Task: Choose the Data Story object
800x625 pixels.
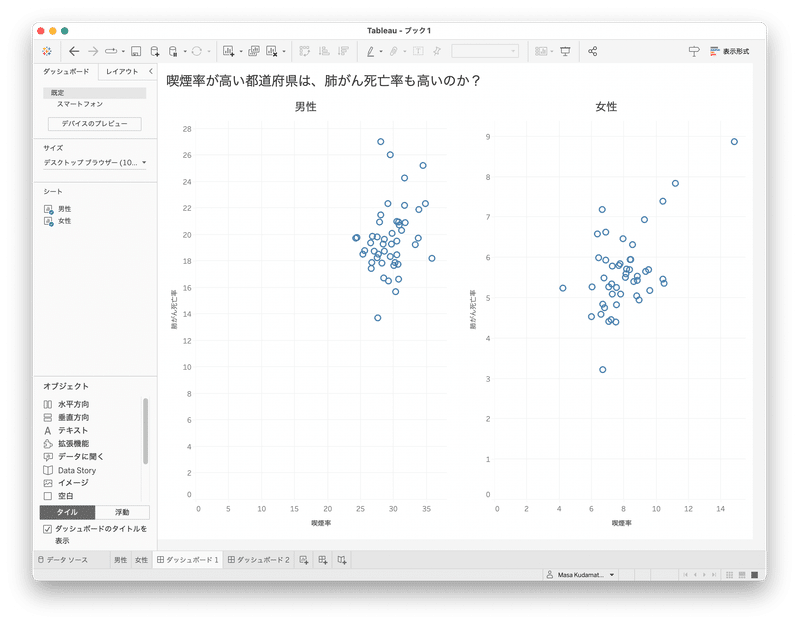Action: click(69, 470)
